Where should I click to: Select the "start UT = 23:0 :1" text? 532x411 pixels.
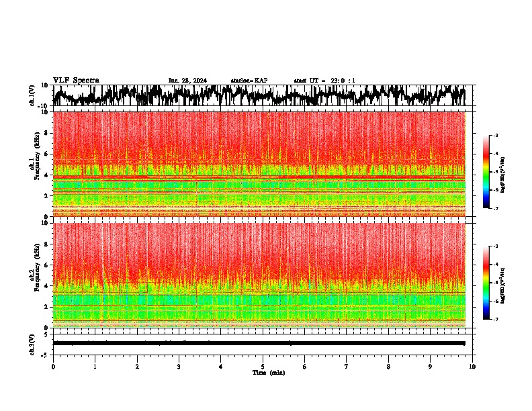324,81
